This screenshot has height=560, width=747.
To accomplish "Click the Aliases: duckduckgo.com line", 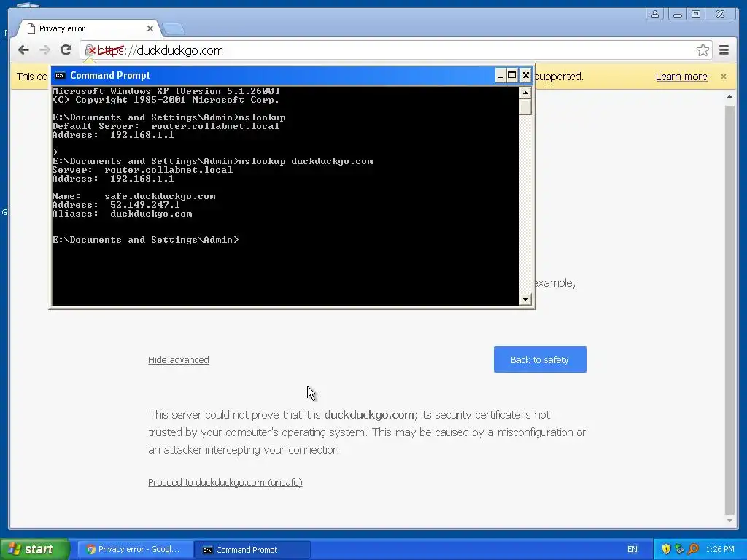I will click(122, 214).
